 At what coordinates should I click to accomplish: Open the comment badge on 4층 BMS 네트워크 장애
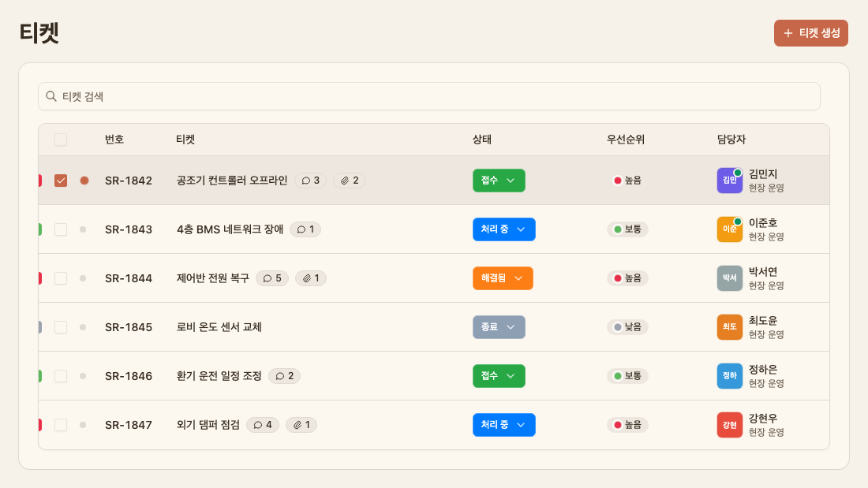point(305,229)
